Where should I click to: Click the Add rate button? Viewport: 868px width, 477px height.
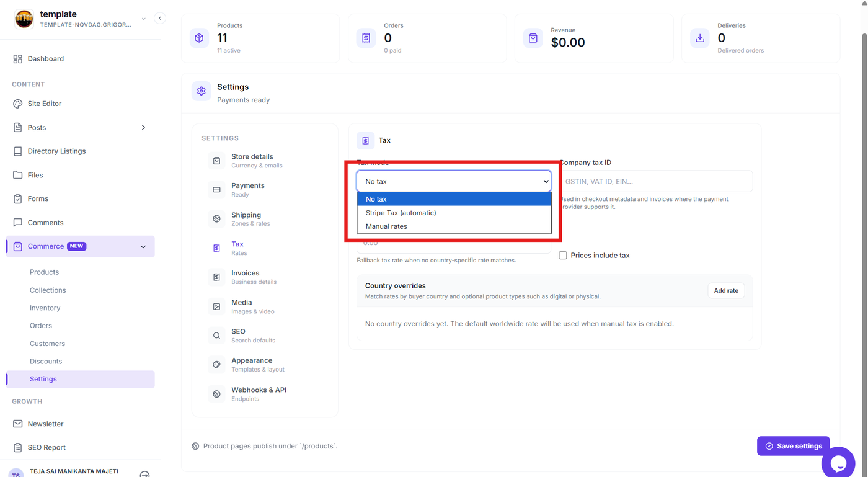[x=726, y=290]
